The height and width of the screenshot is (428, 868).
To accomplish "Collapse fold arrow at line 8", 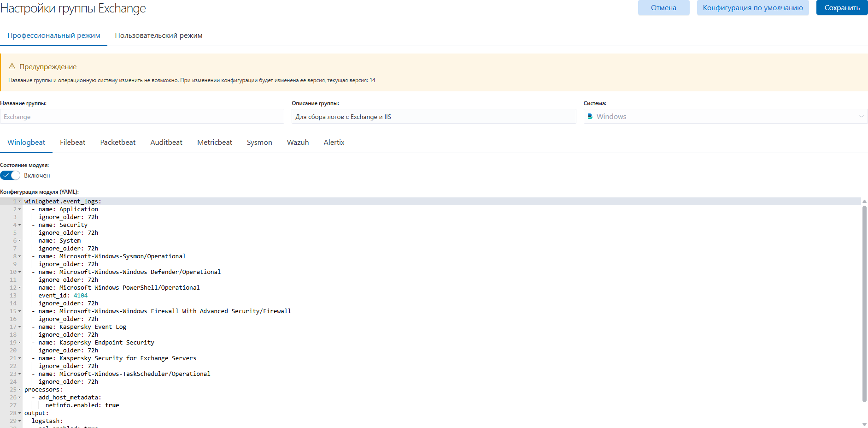I will pos(19,256).
